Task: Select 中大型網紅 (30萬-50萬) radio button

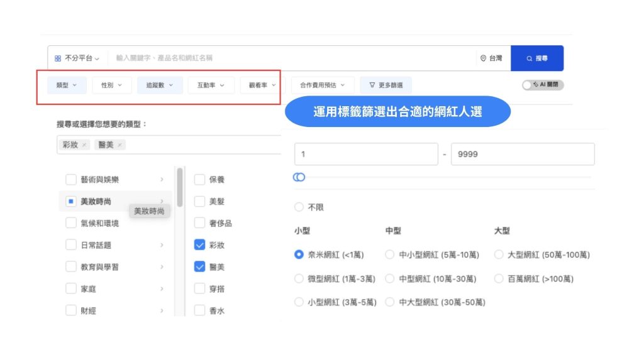Action: tap(390, 302)
